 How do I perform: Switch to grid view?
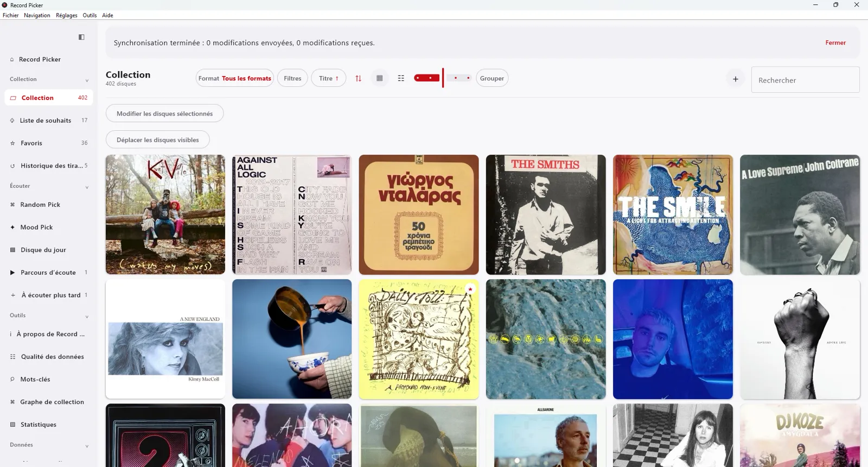coord(380,78)
